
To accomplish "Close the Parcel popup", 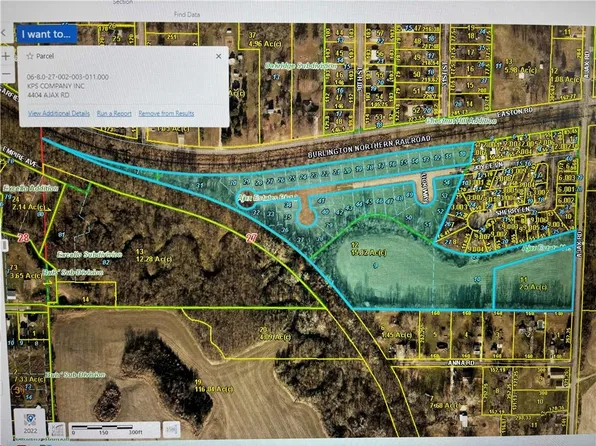I will (x=219, y=56).
